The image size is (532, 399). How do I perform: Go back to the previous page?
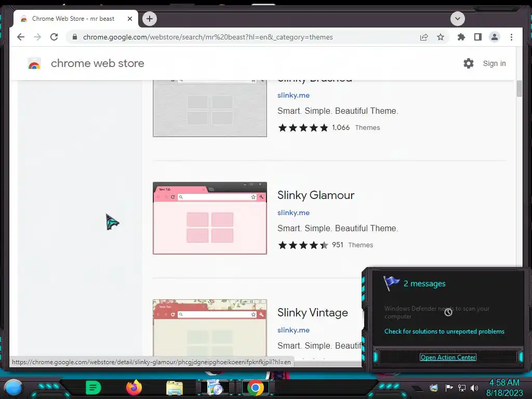point(21,37)
